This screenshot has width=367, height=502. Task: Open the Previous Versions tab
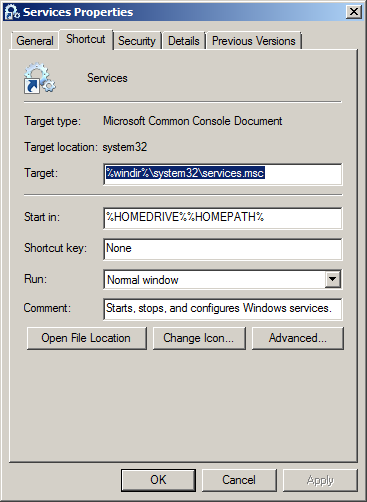click(254, 41)
